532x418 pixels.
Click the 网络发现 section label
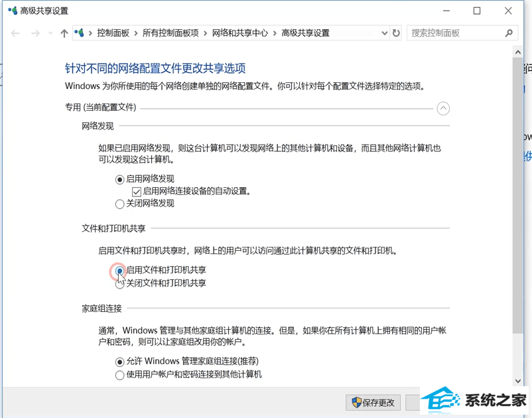pyautogui.click(x=98, y=126)
